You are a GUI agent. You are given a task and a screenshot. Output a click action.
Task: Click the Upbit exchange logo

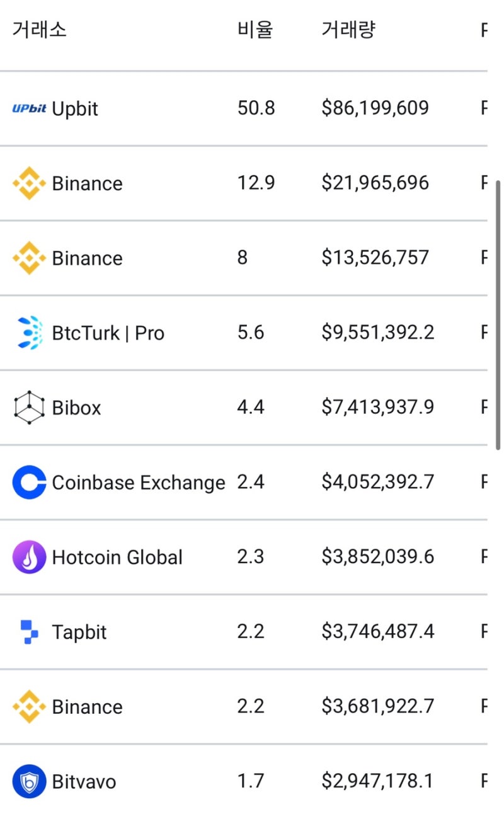click(x=29, y=108)
